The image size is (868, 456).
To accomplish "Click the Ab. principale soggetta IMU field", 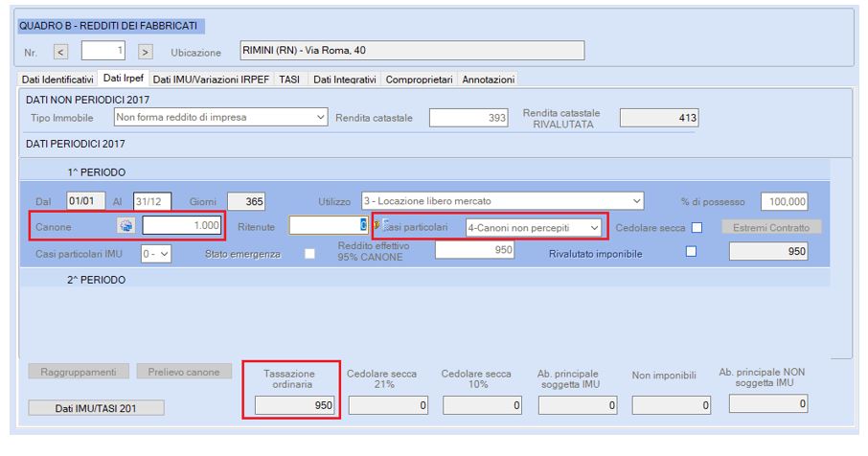I will [x=578, y=405].
